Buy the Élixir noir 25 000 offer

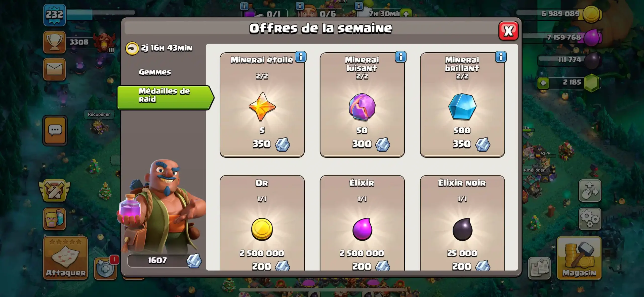point(462,223)
